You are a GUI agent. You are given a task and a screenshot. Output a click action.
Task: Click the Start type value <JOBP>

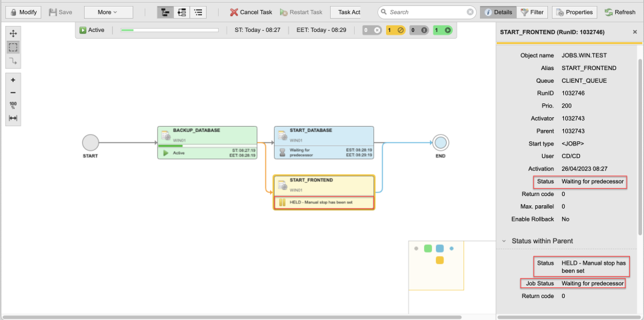click(573, 143)
